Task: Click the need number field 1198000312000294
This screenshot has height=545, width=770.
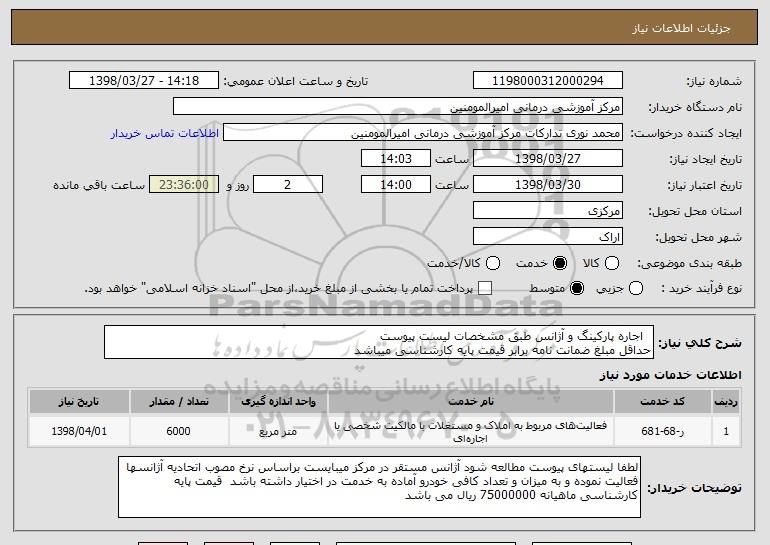Action: click(x=548, y=81)
